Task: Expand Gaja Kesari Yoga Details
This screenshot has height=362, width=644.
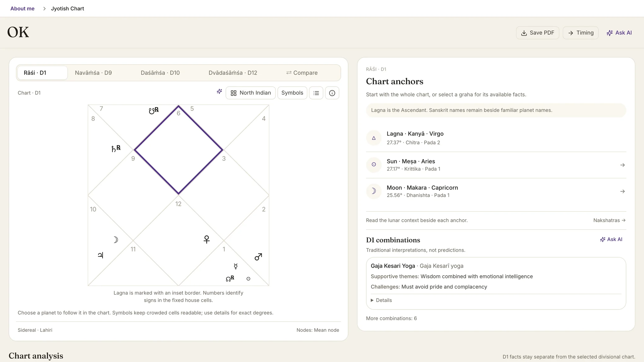Action: click(381, 300)
